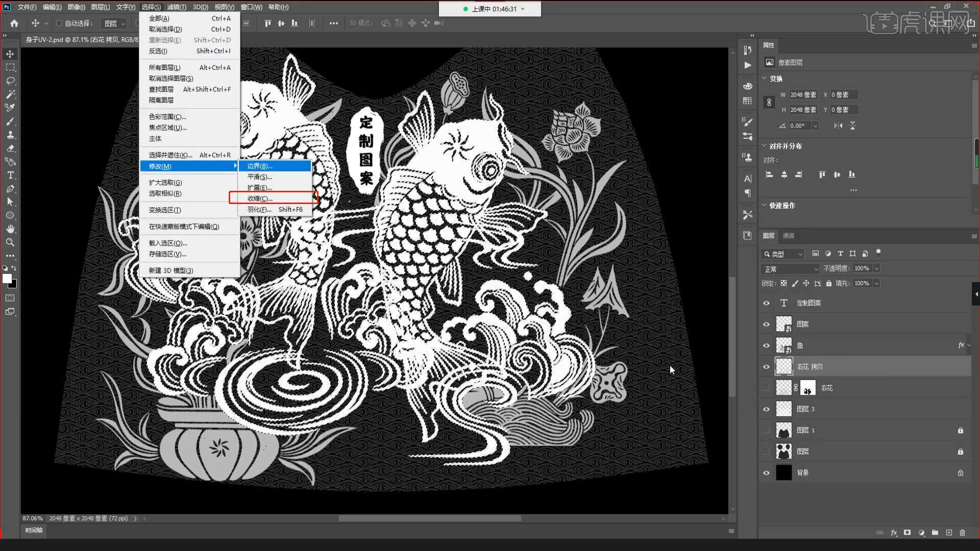Choose 边界(B)... in the submenu
The width and height of the screenshot is (980, 551).
point(275,166)
